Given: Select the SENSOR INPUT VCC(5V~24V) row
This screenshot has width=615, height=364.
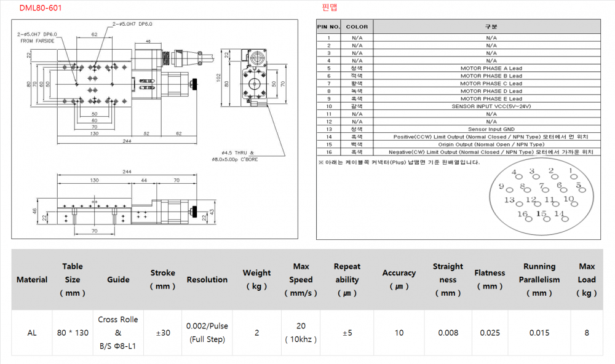Looking at the screenshot, I should (491, 106).
